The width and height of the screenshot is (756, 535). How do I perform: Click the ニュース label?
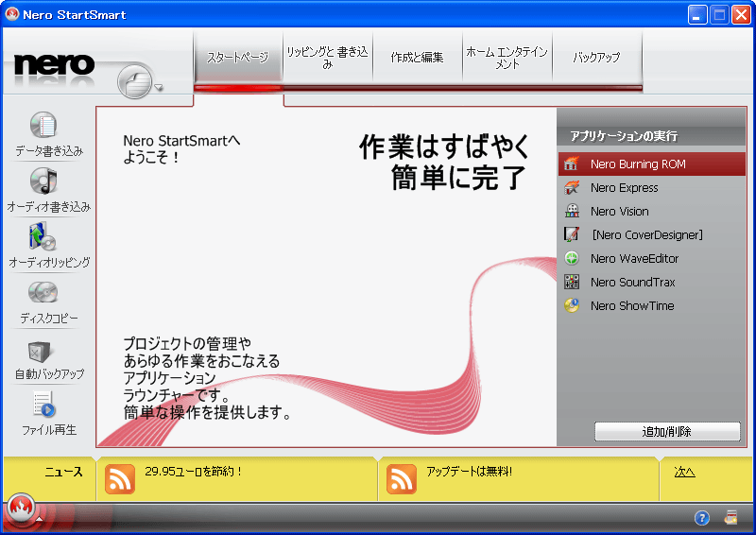pos(63,472)
